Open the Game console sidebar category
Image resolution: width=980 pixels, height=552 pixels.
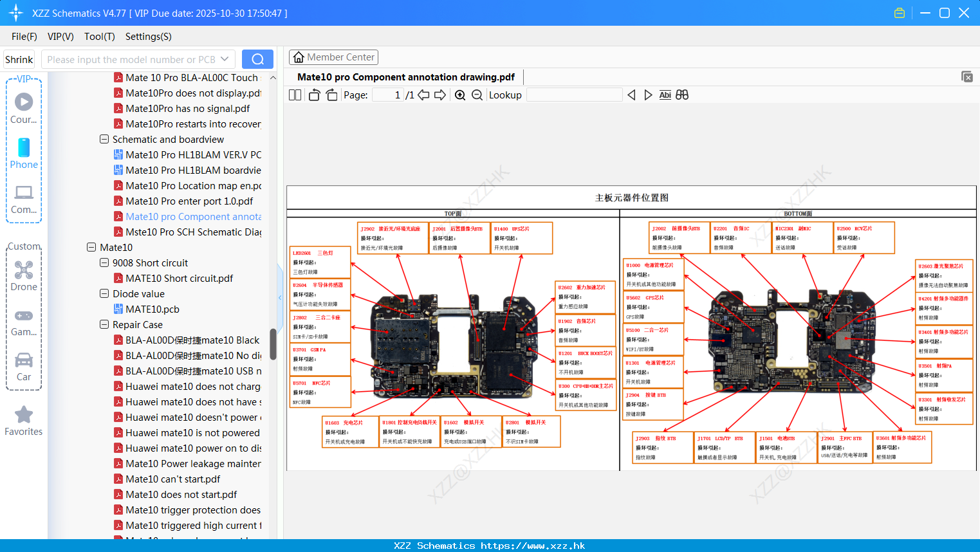click(24, 322)
